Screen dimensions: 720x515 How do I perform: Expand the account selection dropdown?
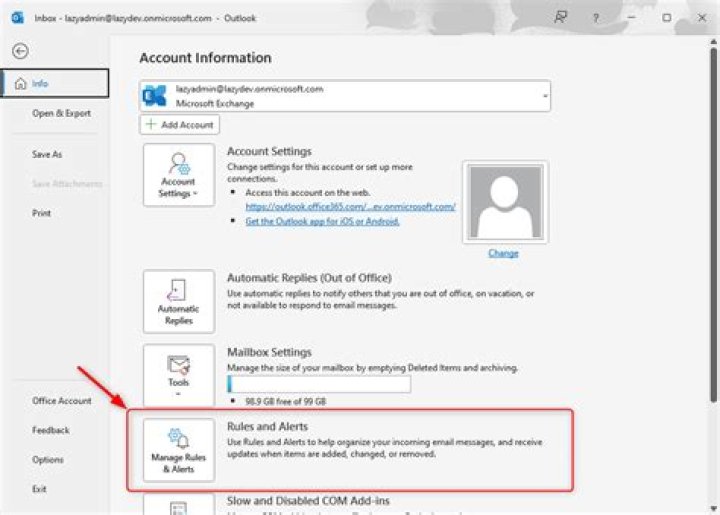[545, 96]
